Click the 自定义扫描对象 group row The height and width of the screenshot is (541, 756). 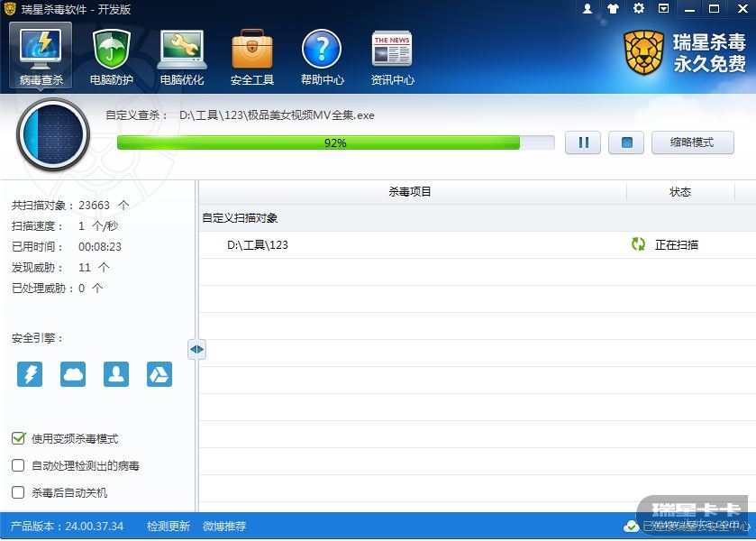pyautogui.click(x=478, y=217)
